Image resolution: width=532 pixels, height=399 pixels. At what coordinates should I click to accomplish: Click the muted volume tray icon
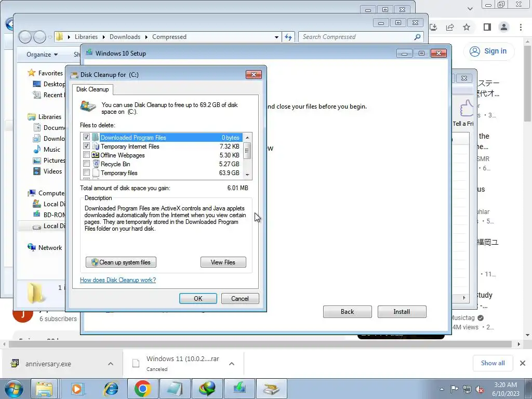coord(480,389)
